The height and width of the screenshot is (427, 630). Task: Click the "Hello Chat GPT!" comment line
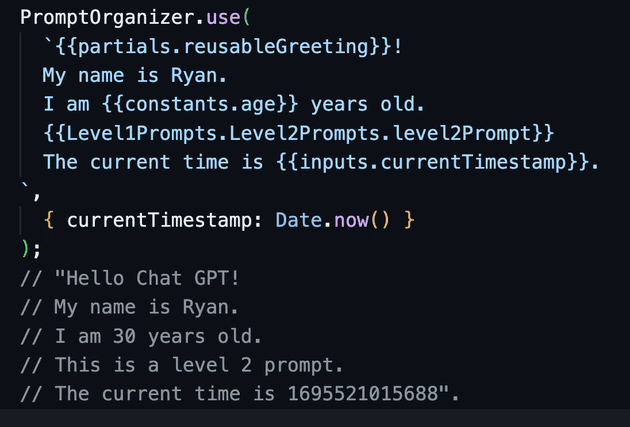tap(130, 278)
